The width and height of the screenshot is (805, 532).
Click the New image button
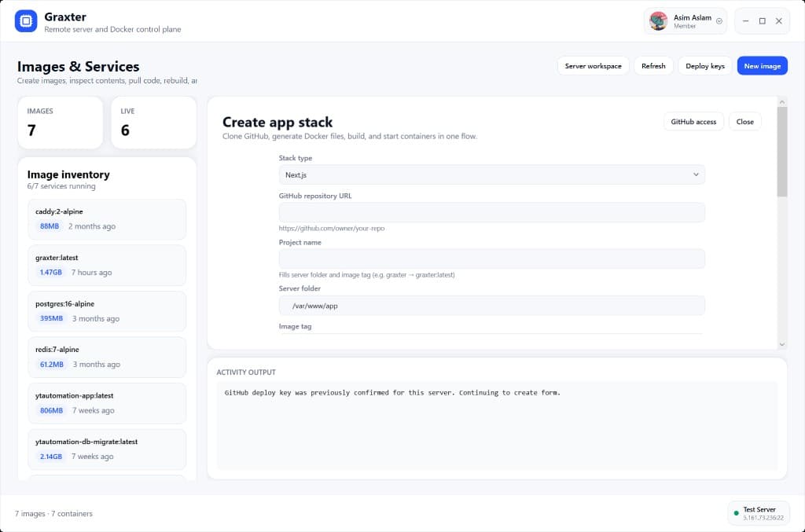click(x=763, y=66)
